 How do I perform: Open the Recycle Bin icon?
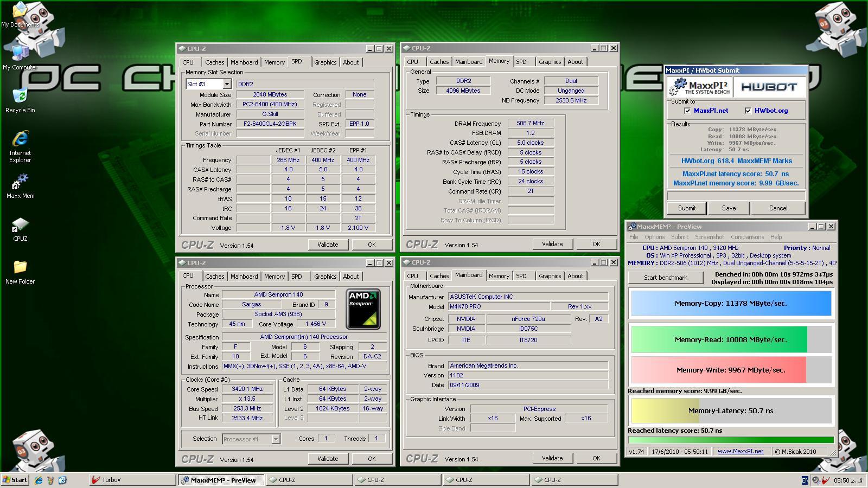pyautogui.click(x=20, y=99)
